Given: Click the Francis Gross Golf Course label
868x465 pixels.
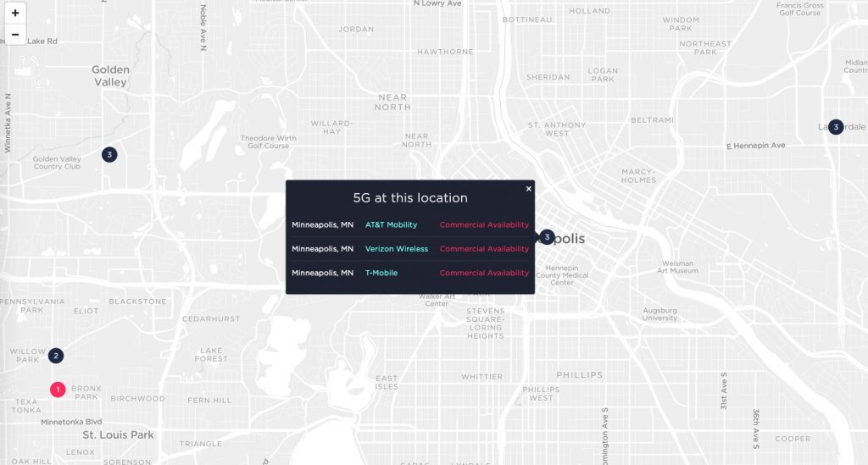Looking at the screenshot, I should point(800,8).
